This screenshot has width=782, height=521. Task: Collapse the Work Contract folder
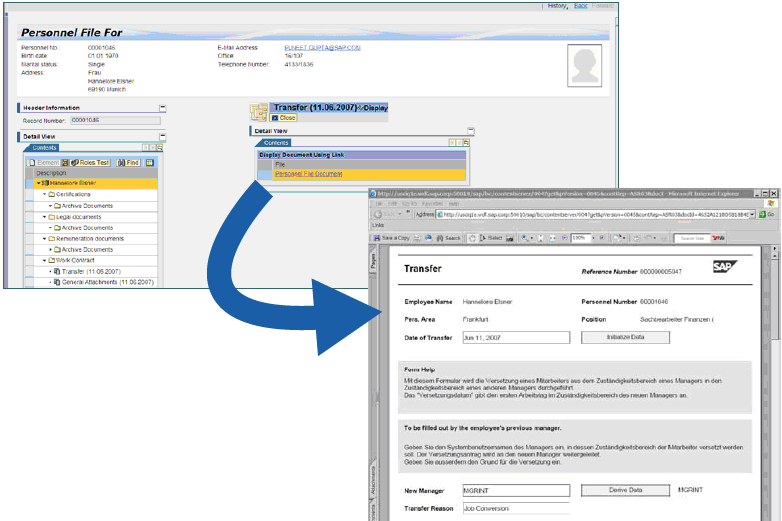pos(45,260)
